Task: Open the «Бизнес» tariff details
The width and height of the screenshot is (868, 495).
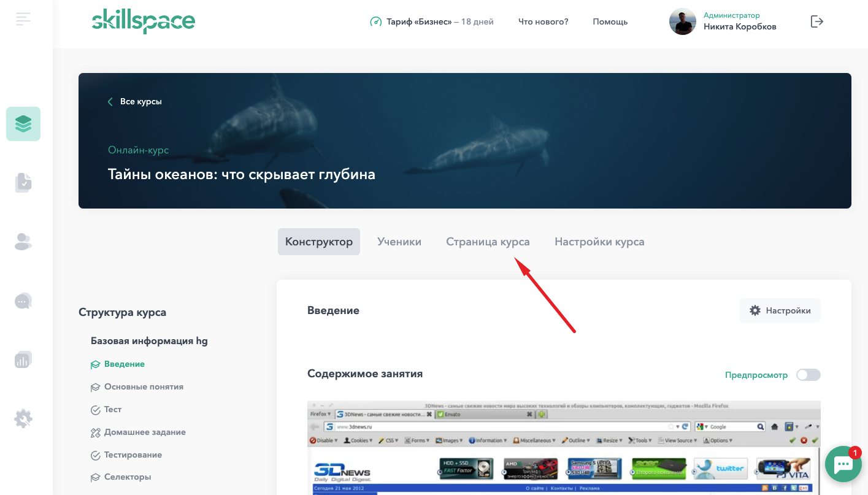Action: pyautogui.click(x=432, y=21)
